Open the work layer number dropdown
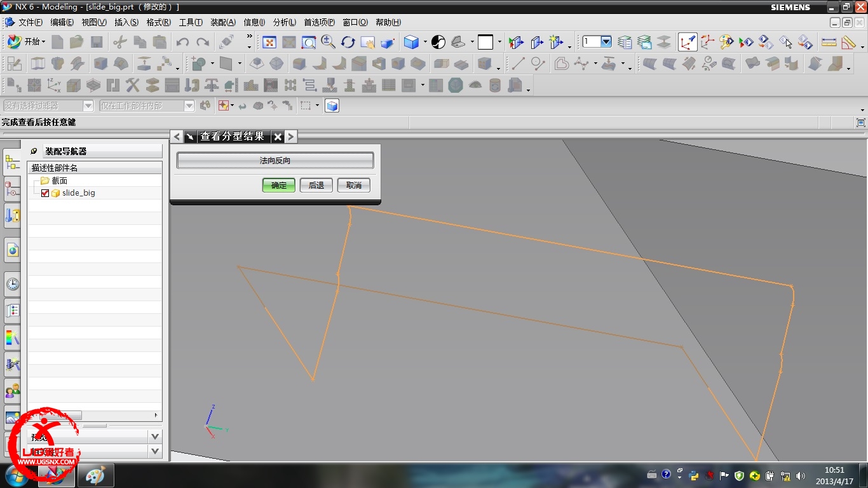The height and width of the screenshot is (488, 868). pos(606,42)
